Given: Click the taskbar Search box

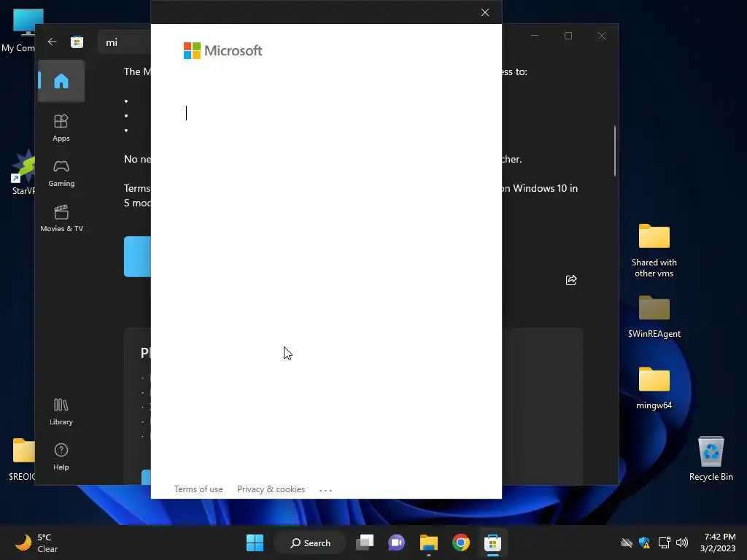Looking at the screenshot, I should pos(309,542).
